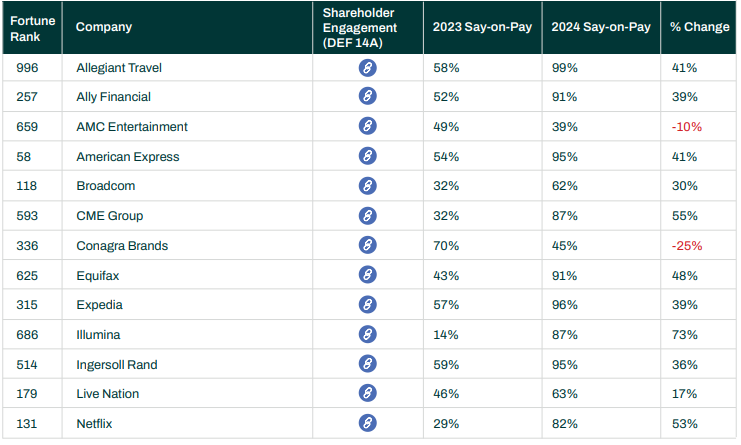This screenshot has width=741, height=445.
Task: Click the 2024 Say-on-Pay column header
Action: pyautogui.click(x=601, y=28)
